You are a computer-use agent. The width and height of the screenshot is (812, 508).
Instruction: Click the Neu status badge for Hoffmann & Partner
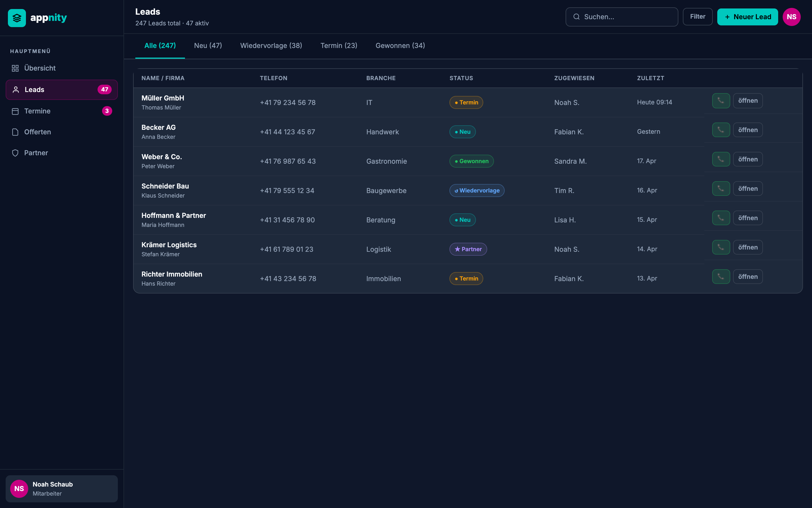(462, 220)
